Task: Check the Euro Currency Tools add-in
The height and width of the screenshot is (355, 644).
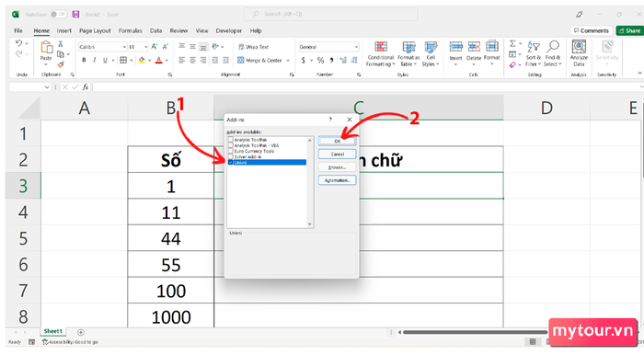Action: point(230,151)
